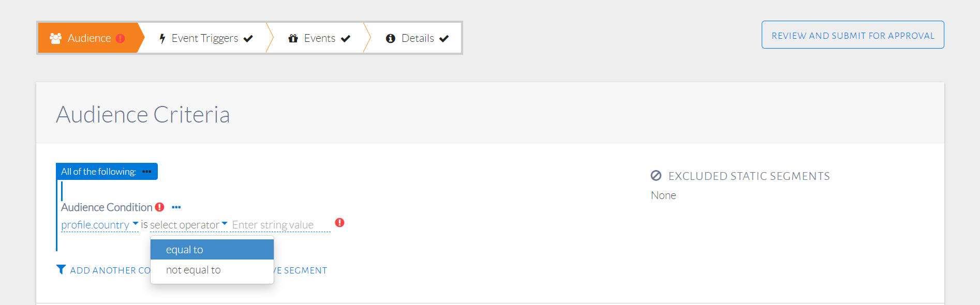The height and width of the screenshot is (305, 980).
Task: Focus the Enter string value field
Action: [x=280, y=225]
